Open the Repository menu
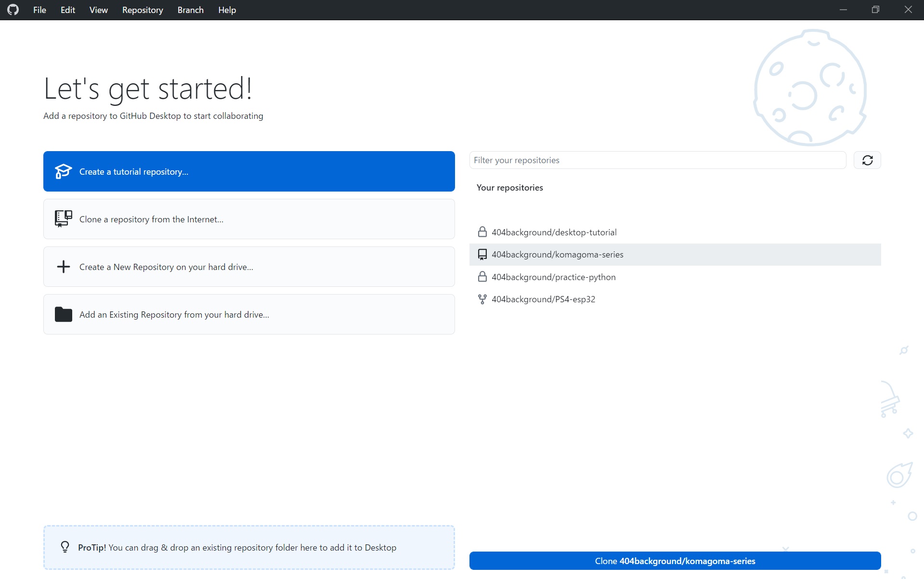This screenshot has height=579, width=924. click(x=143, y=10)
